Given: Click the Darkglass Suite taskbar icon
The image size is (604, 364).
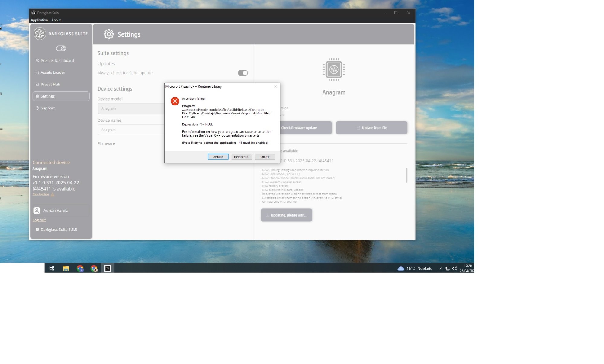Looking at the screenshot, I should point(108,268).
